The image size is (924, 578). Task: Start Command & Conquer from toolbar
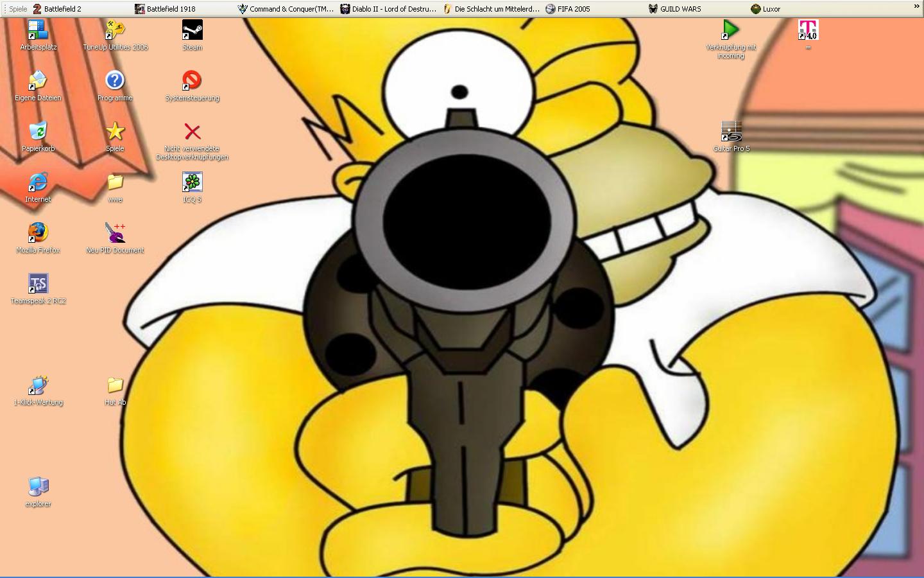pyautogui.click(x=286, y=9)
